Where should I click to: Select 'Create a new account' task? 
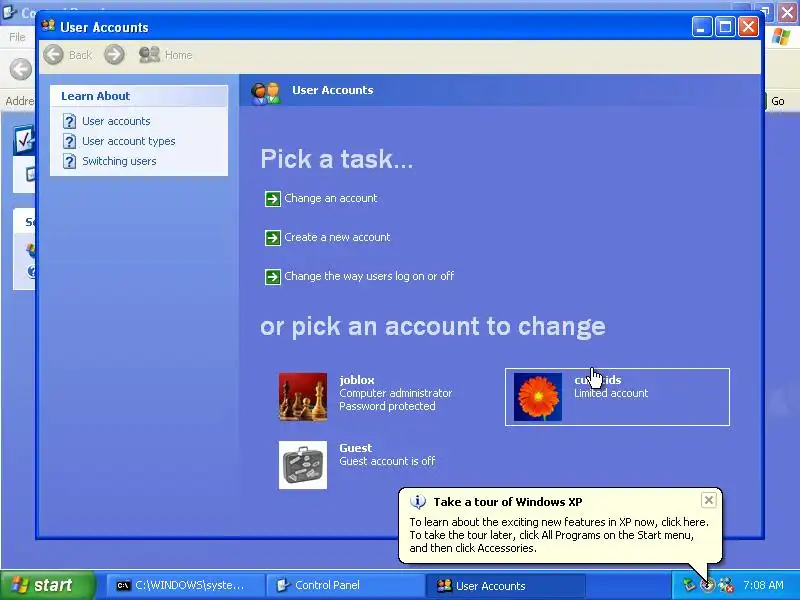(337, 237)
